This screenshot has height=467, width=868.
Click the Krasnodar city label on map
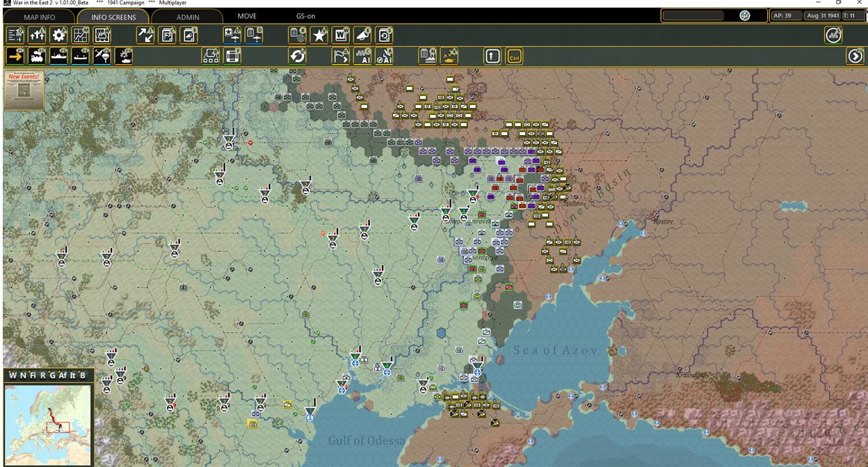pos(691,375)
